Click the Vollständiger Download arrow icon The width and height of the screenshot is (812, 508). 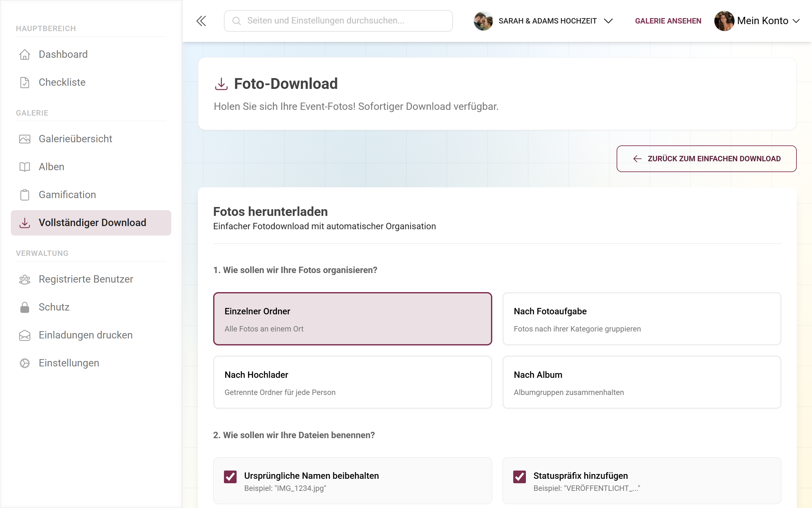pyautogui.click(x=24, y=223)
